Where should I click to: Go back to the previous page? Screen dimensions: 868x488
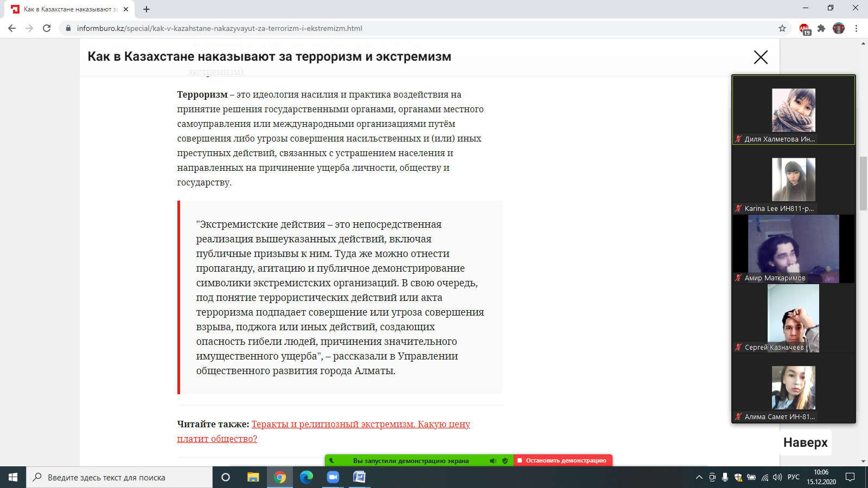[12, 28]
